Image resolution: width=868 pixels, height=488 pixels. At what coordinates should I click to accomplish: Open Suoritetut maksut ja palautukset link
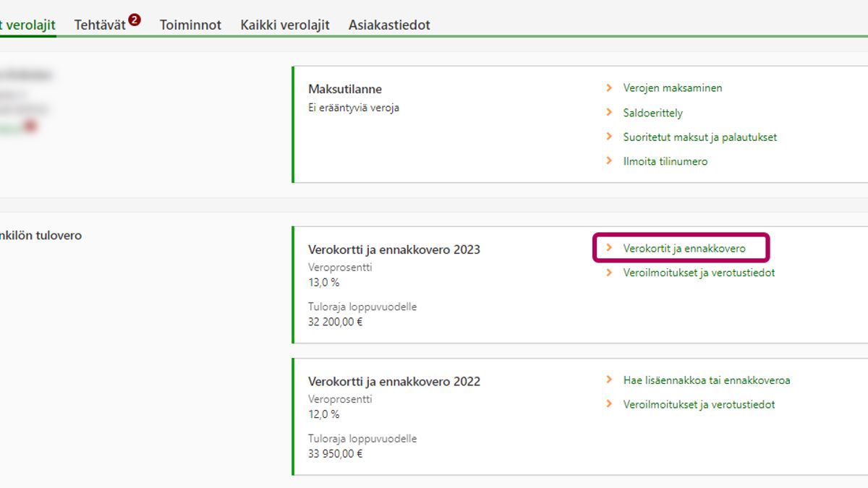pyautogui.click(x=699, y=137)
